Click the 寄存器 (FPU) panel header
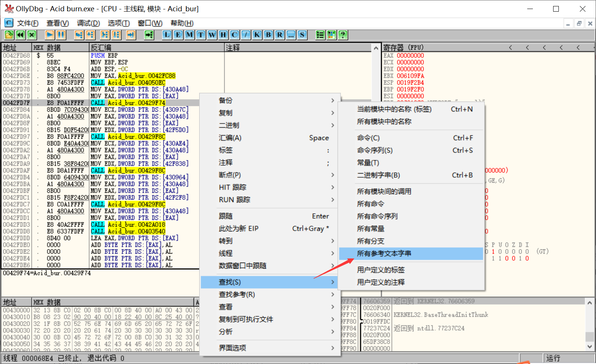Viewport: 596px width, 364px height. (404, 47)
